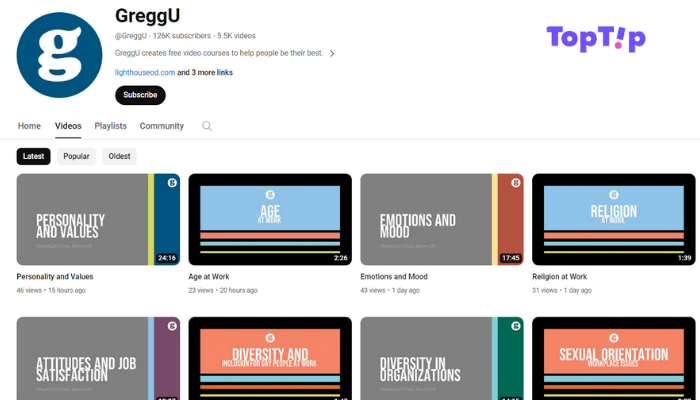
Task: Click the 'Age at Work' video title
Action: [x=209, y=277]
